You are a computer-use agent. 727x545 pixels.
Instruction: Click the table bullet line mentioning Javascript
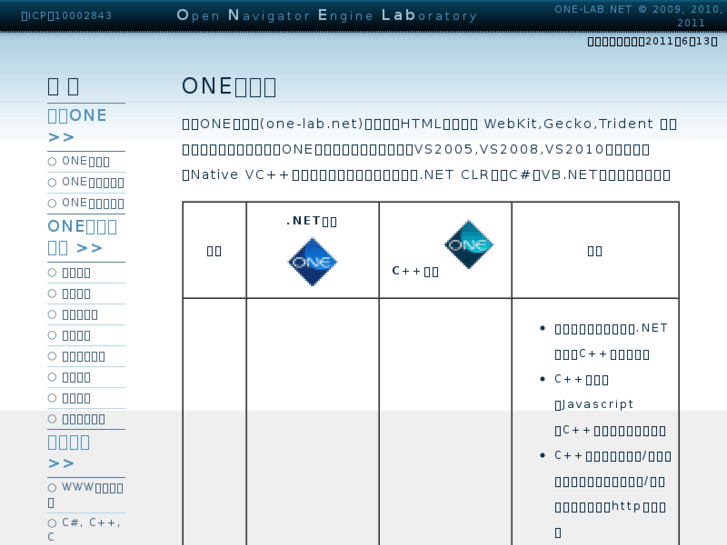[x=594, y=404]
